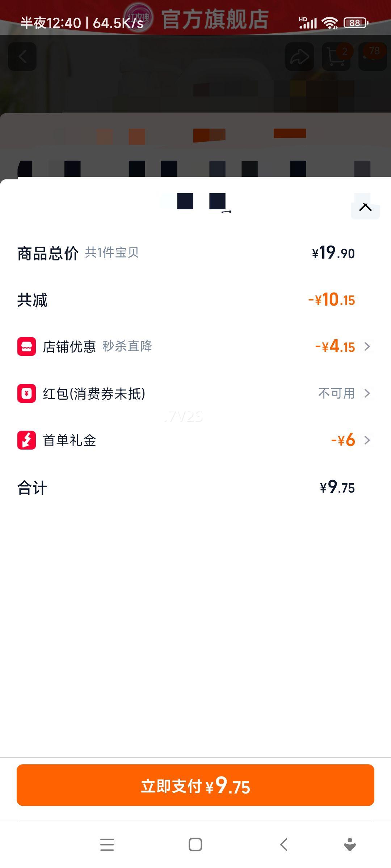Expand the 首单礼金 row chevron
The width and height of the screenshot is (391, 868).
[367, 440]
